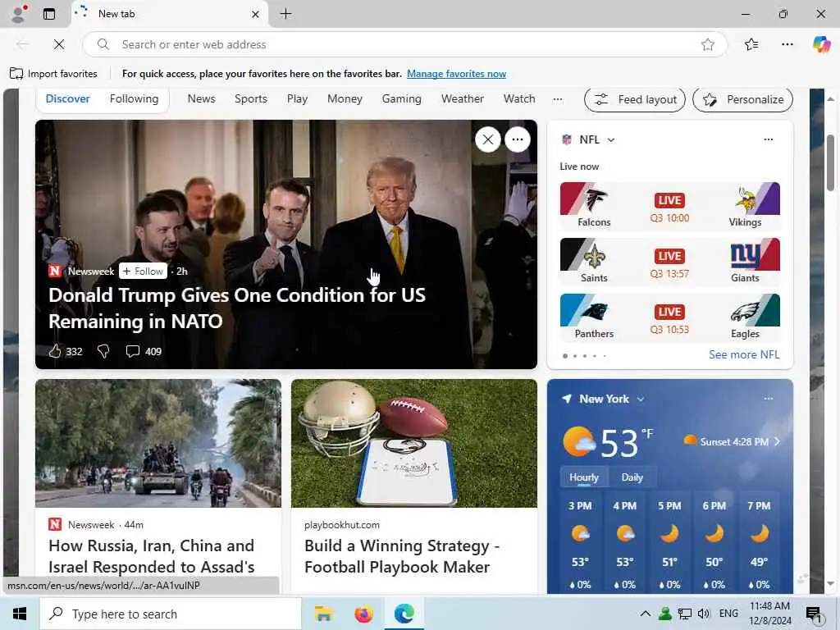
Task: Open the Assad response article thumbnail
Action: 158,443
